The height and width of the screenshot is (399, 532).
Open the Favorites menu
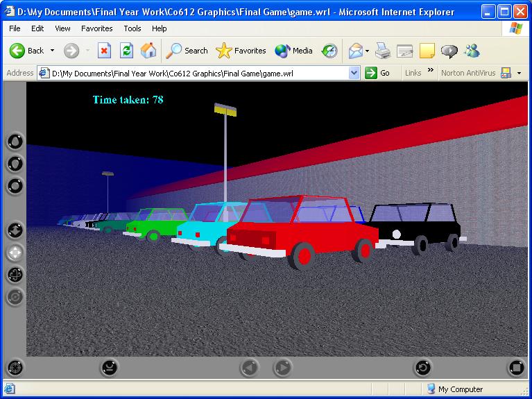point(96,28)
